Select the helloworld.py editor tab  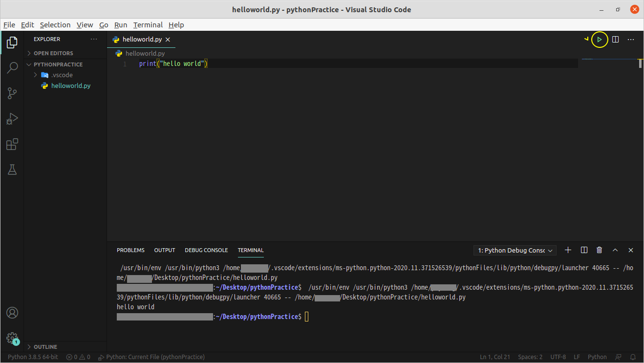click(141, 40)
